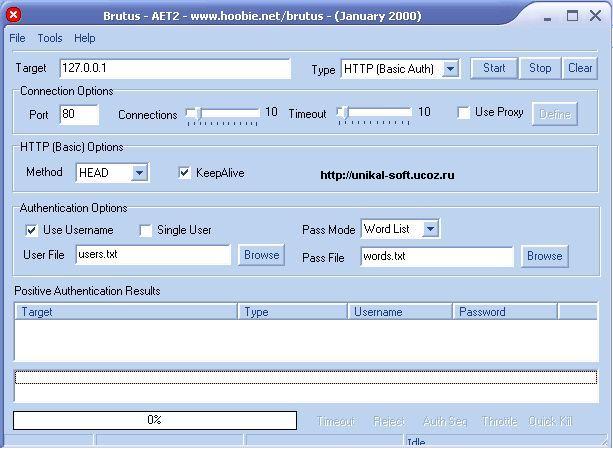This screenshot has width=613, height=472.
Task: Open the Method dropdown set to HEAD
Action: pyautogui.click(x=139, y=173)
